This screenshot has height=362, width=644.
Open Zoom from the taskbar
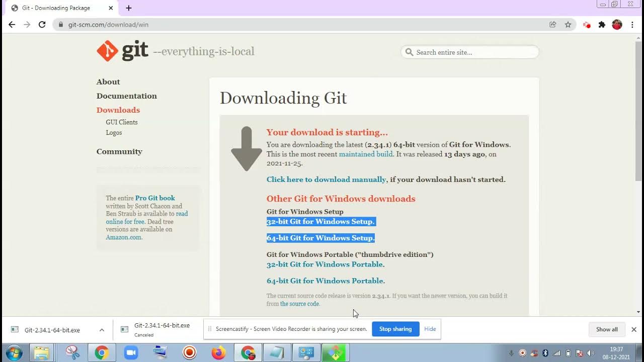(131, 353)
